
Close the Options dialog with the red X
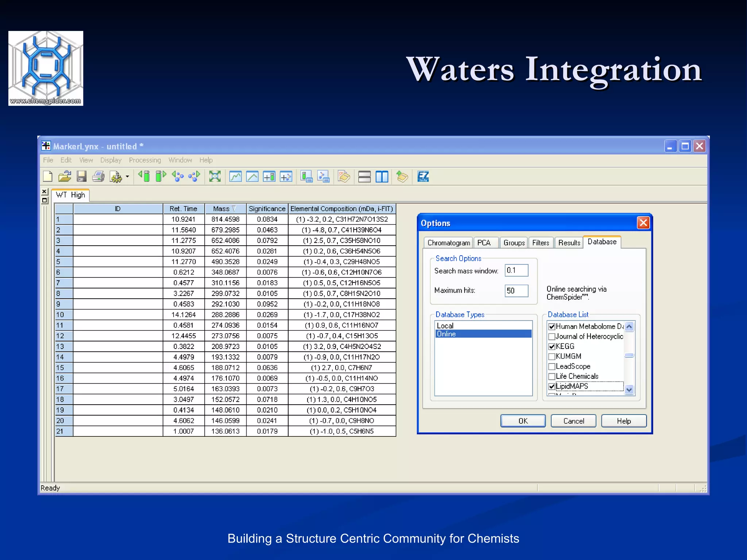643,223
